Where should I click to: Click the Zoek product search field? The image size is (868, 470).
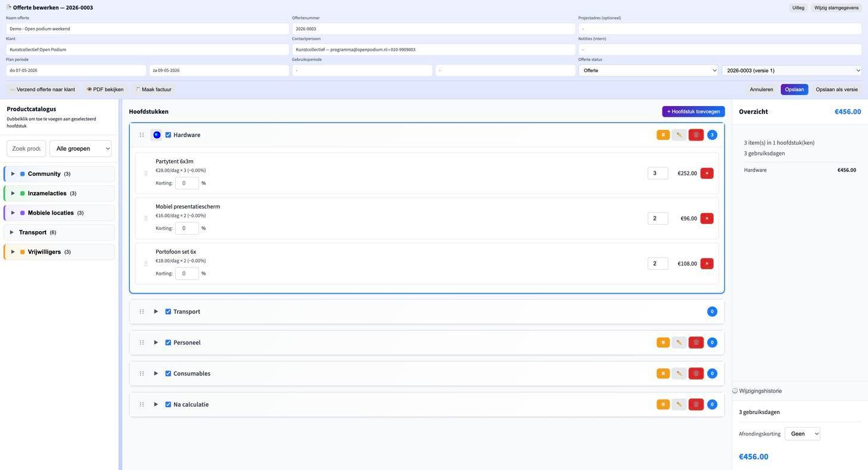(x=26, y=148)
